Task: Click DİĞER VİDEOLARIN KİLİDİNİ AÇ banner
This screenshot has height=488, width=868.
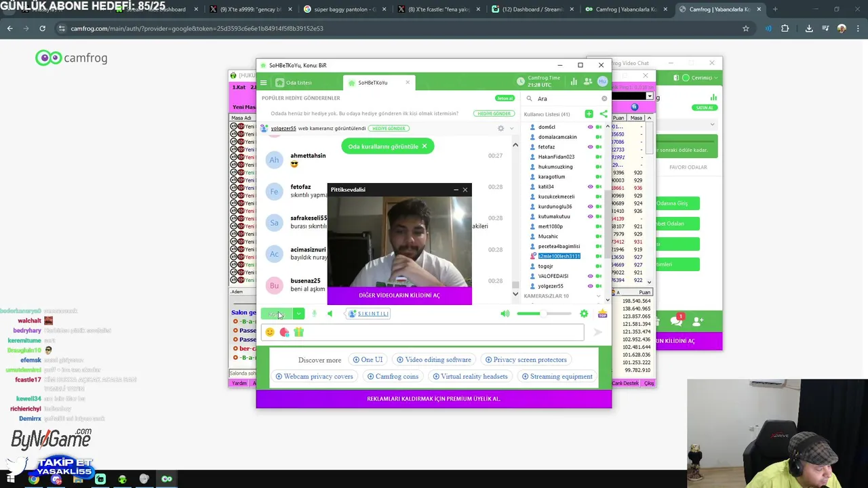Action: [399, 296]
